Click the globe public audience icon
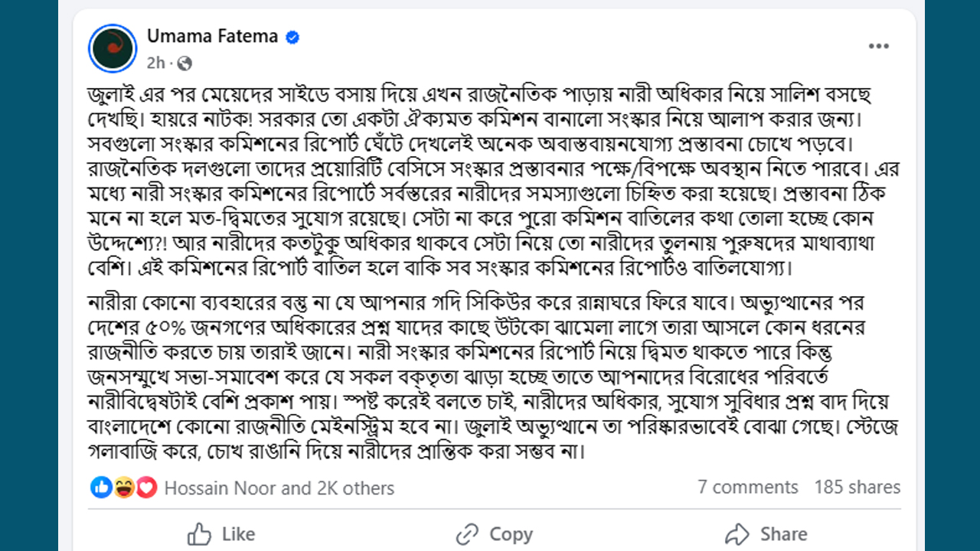This screenshot has width=980, height=551. pos(185,64)
